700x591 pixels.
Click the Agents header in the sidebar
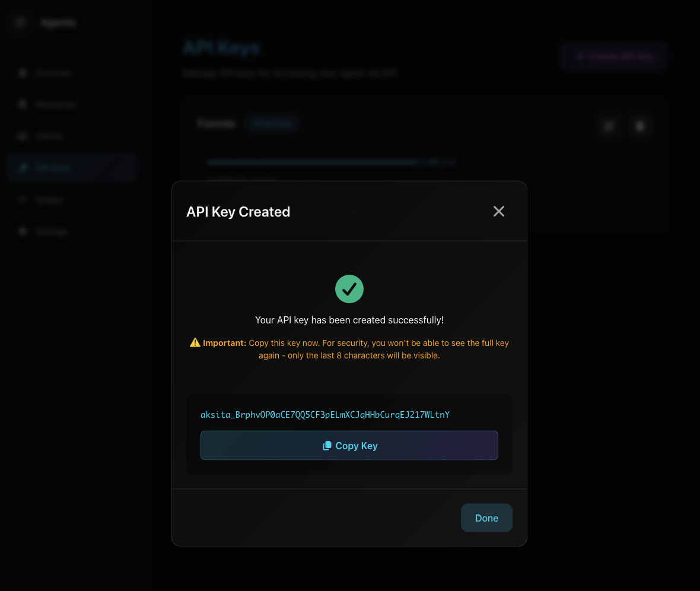pyautogui.click(x=58, y=22)
